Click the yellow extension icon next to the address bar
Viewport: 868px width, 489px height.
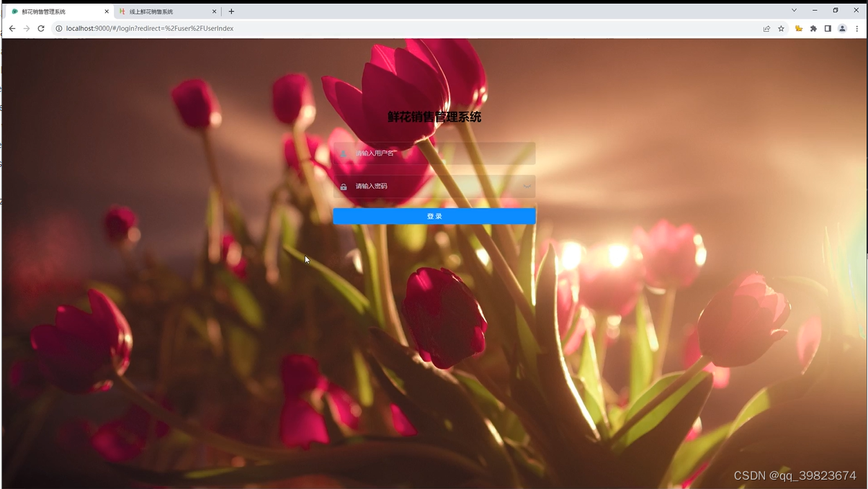point(798,28)
